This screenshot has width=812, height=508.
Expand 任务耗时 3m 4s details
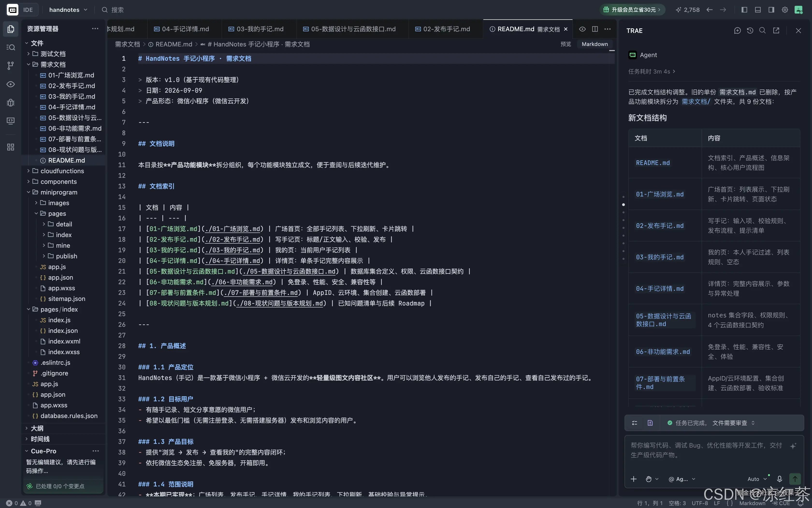[652, 71]
